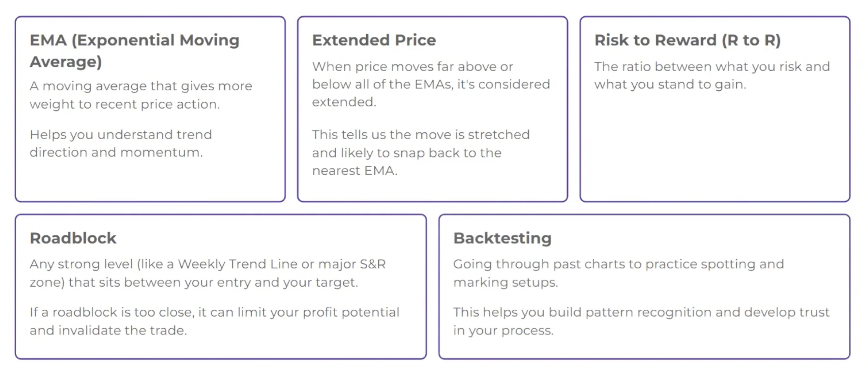Click the 'Any strong level' Roadblock definition

tap(207, 273)
